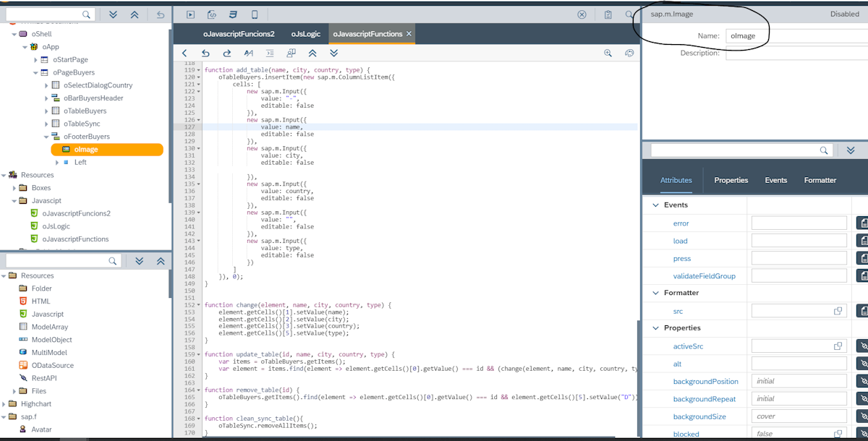Click the backgroundSize property link

699,417
